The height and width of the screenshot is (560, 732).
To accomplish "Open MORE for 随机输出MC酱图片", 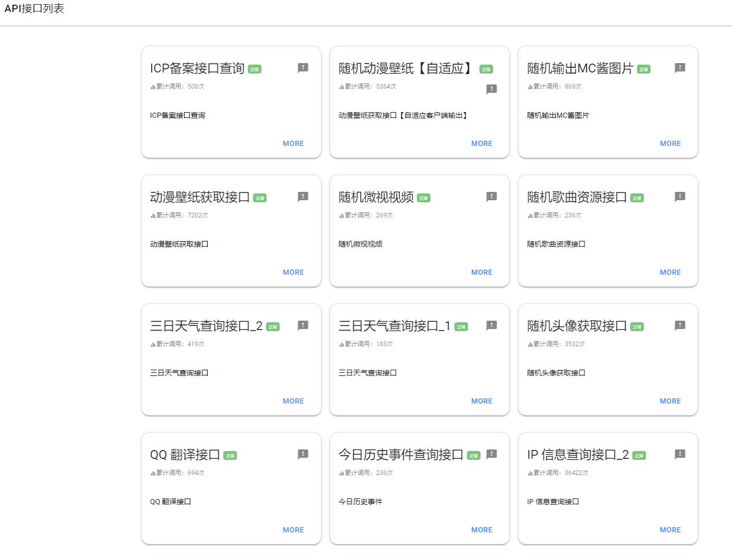I will [x=670, y=143].
